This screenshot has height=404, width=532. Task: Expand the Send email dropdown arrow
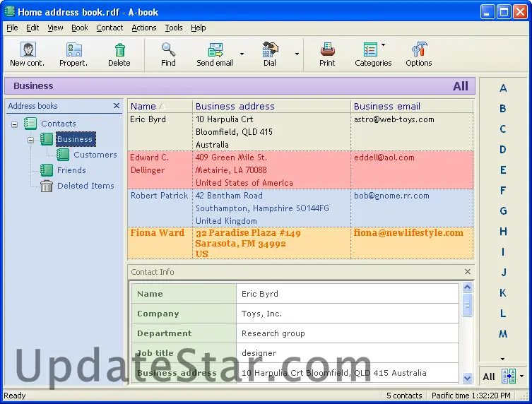tap(242, 54)
